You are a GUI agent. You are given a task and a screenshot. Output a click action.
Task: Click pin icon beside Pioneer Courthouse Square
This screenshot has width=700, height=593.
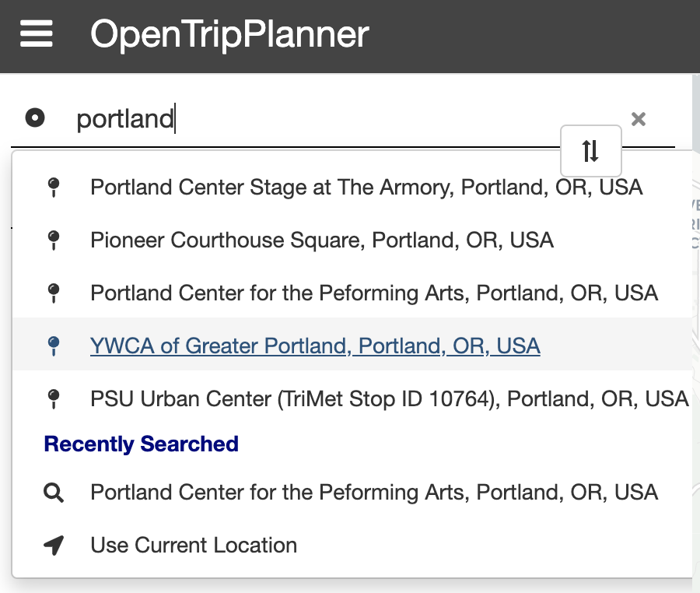click(x=54, y=240)
